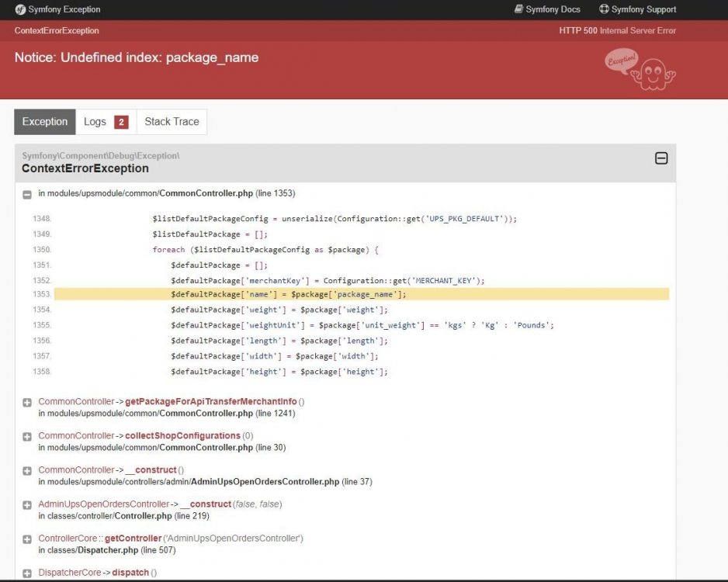Image resolution: width=728 pixels, height=582 pixels.
Task: Expand getPackageForApiTransferMerchantInfo trace entry
Action: tap(27, 403)
